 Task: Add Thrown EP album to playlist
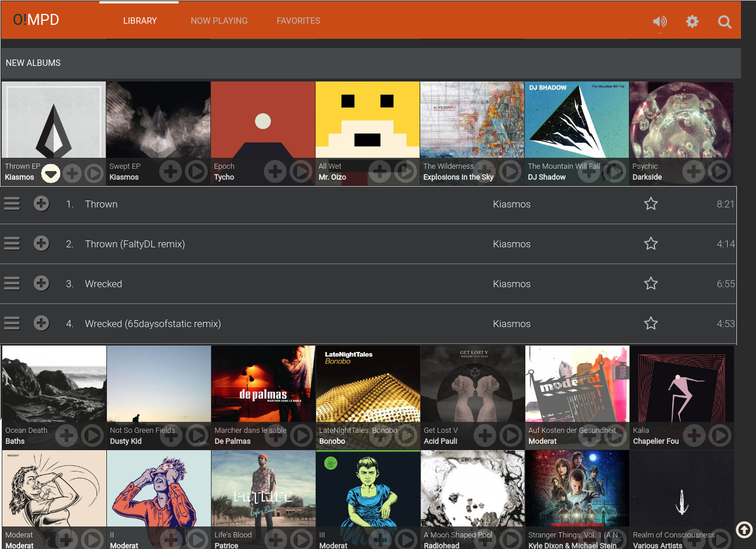[x=72, y=172]
